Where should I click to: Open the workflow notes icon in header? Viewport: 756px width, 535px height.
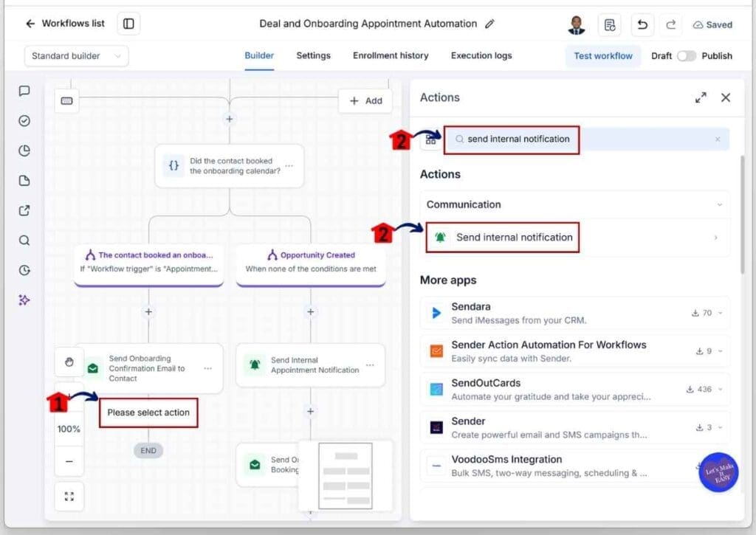point(609,24)
